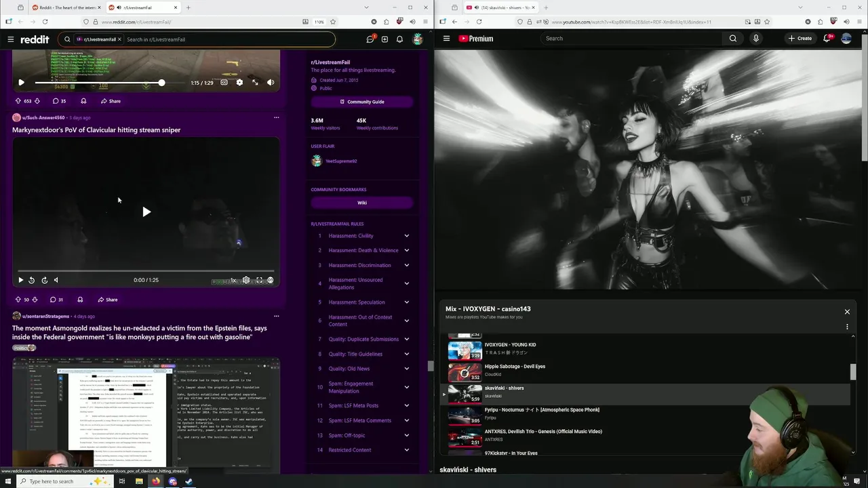The width and height of the screenshot is (868, 488).
Task: Skip forward ten seconds in the Markynextdoor video
Action: [x=44, y=280]
